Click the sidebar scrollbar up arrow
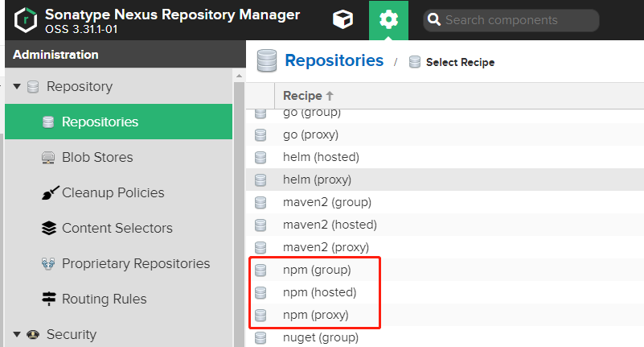Viewport: 644px width, 347px height. (239, 76)
